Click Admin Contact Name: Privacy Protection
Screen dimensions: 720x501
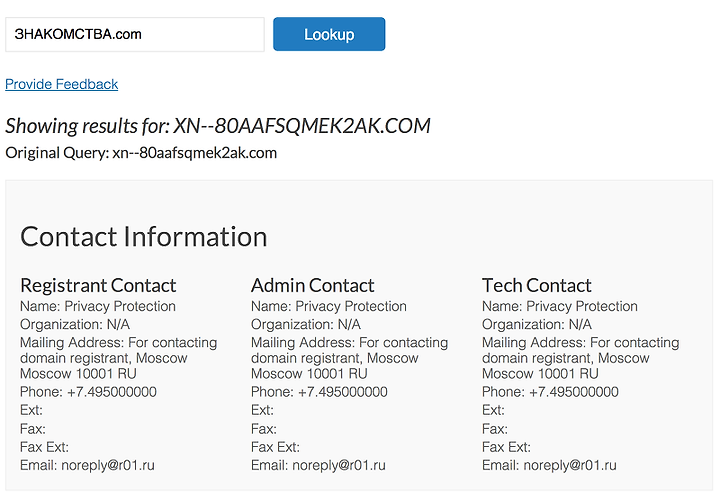pyautogui.click(x=329, y=306)
